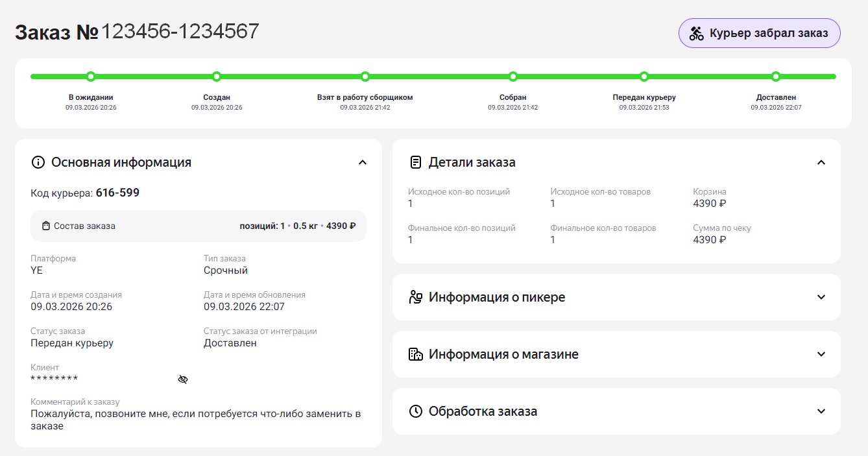Image resolution: width=868 pixels, height=456 pixels.
Task: Click creation date value 09.03.2026 20:26 under Дата и время создания
Action: (71, 307)
